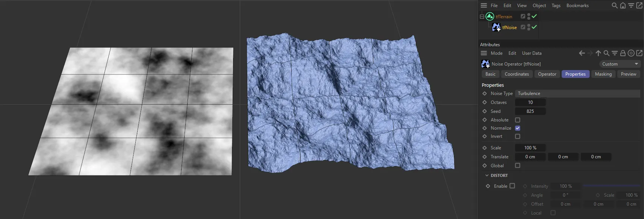Uncheck the Normalize checkbox
644x219 pixels.
(518, 128)
